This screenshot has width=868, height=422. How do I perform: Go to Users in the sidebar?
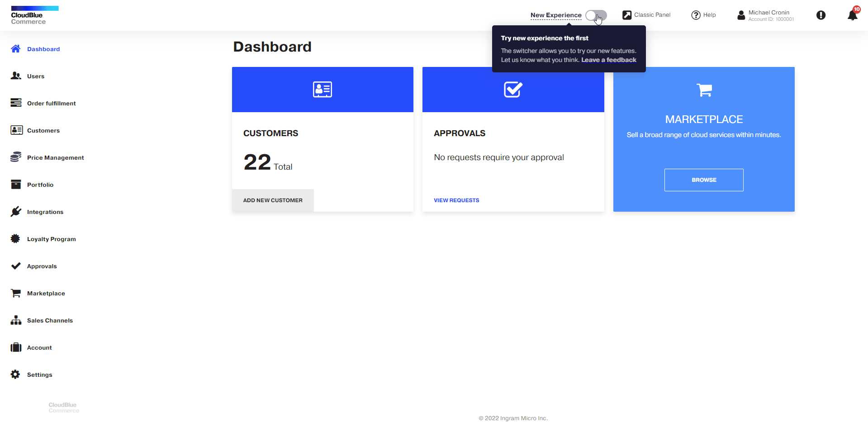36,76
